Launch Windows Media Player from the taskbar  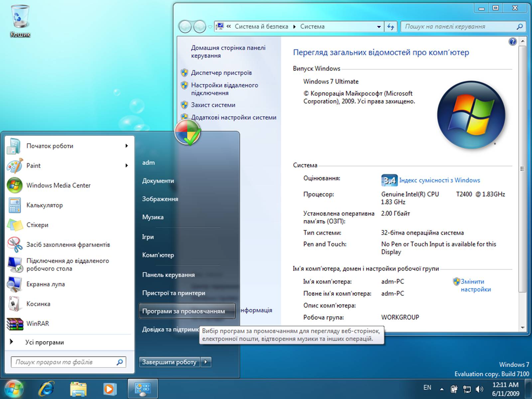coord(109,389)
